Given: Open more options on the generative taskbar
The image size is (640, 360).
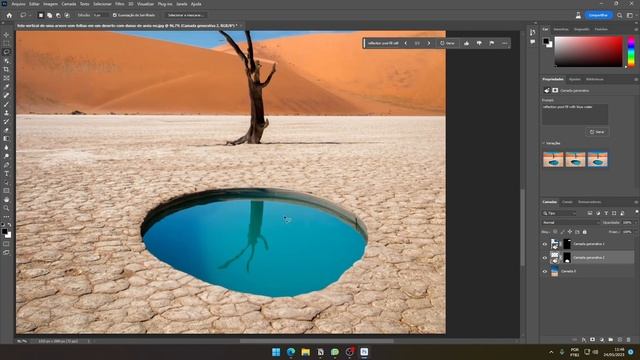Looking at the screenshot, I should (x=504, y=43).
